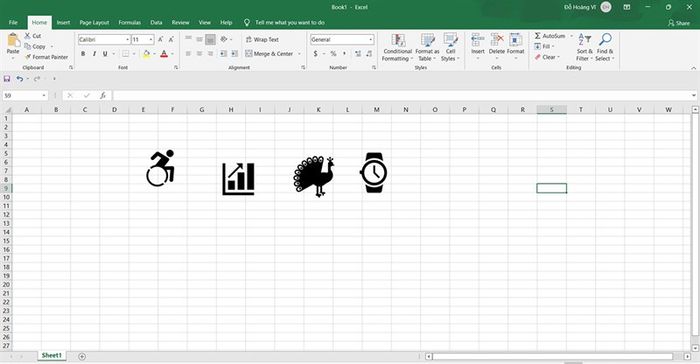Switch to the Formulas tab

(129, 22)
